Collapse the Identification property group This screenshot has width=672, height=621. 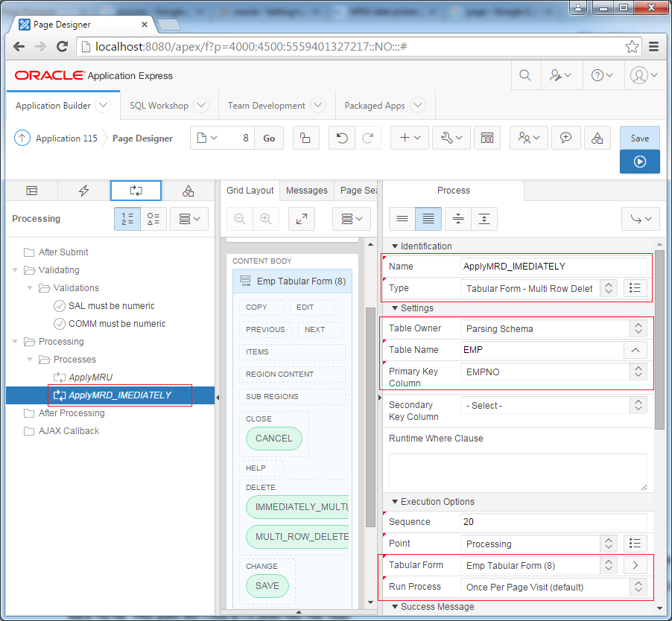tap(395, 246)
